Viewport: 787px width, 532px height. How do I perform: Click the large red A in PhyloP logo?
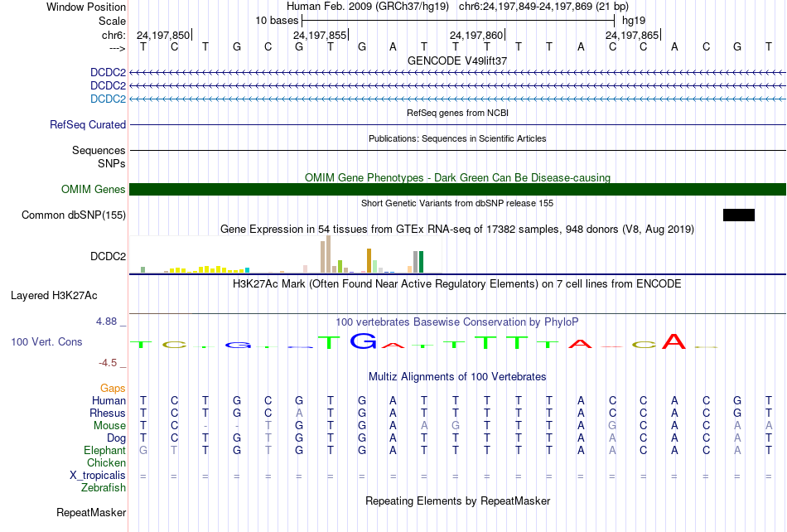click(x=674, y=341)
